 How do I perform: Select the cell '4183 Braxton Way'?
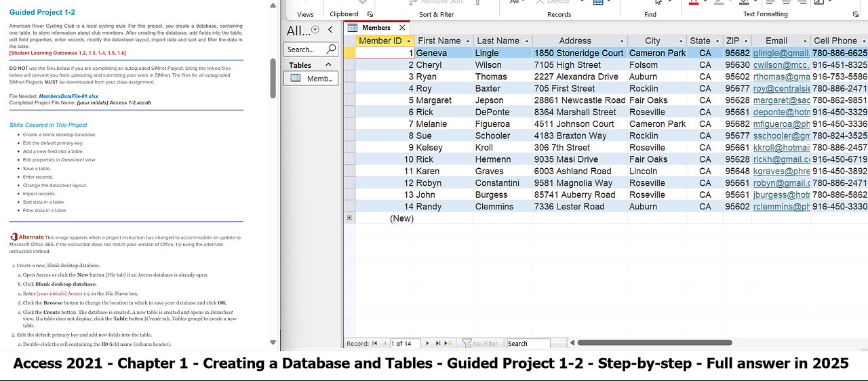580,136
